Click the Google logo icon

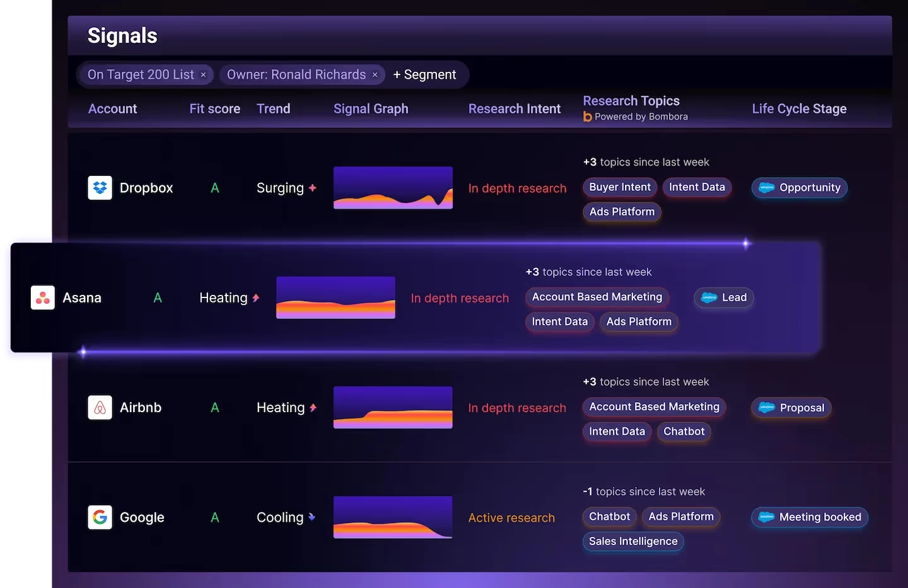(100, 517)
